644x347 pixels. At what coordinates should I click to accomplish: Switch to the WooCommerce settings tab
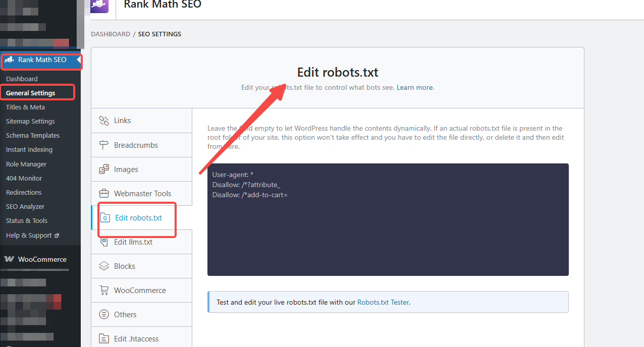(142, 290)
